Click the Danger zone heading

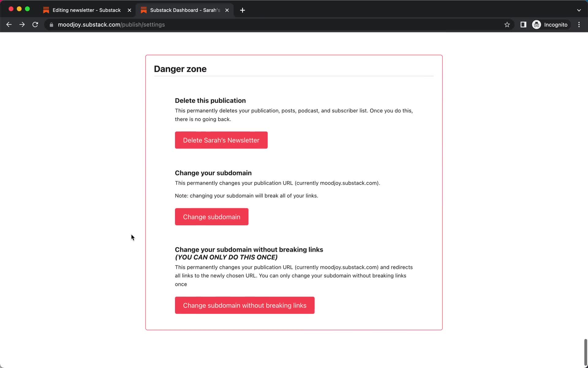click(x=180, y=69)
